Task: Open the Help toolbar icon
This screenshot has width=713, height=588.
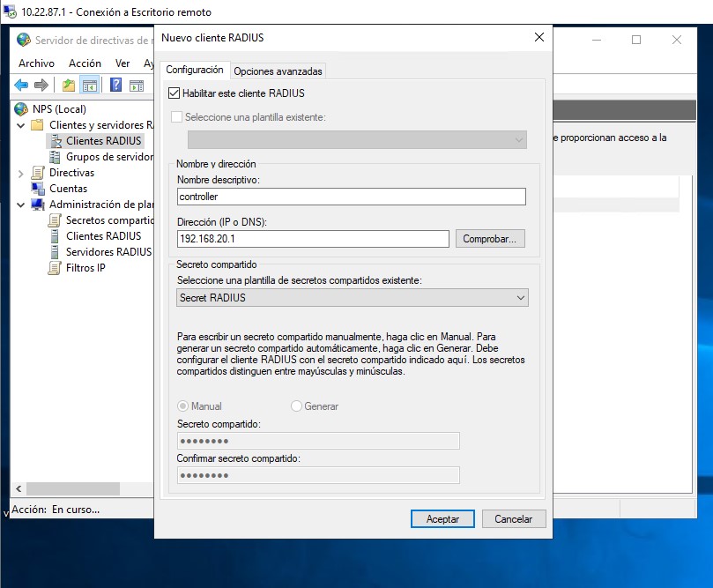Action: [116, 85]
